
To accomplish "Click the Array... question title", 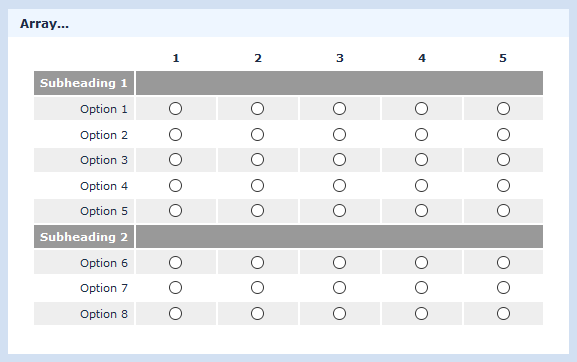I will pyautogui.click(x=44, y=24).
